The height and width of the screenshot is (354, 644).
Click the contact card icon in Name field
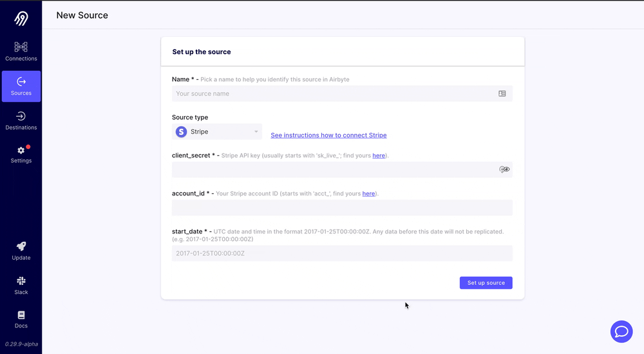click(x=502, y=93)
